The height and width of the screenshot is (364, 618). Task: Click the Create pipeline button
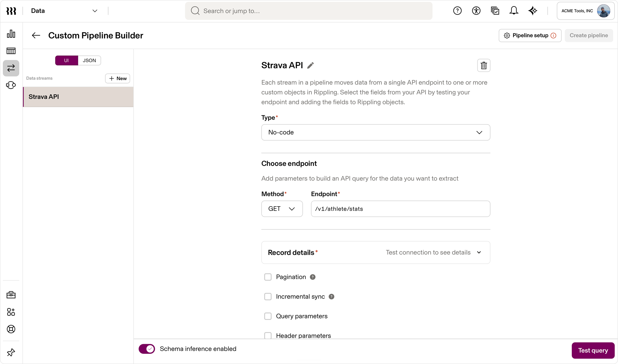tap(589, 36)
